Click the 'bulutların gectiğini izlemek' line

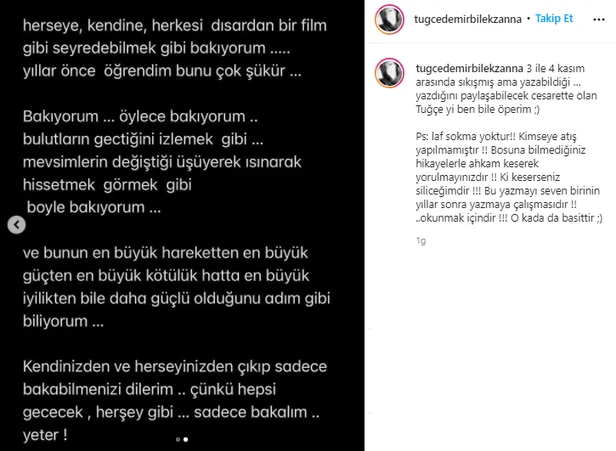pyautogui.click(x=143, y=139)
